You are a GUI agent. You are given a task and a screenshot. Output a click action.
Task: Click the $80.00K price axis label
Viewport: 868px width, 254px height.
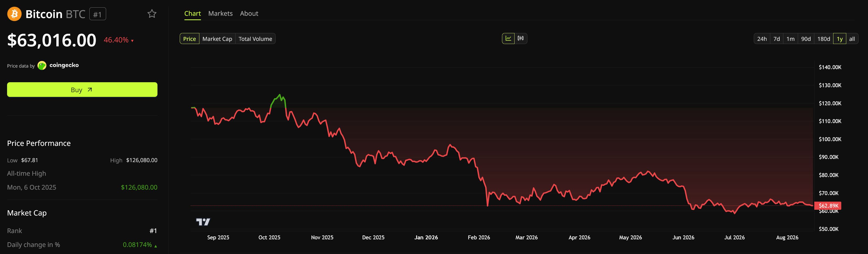tap(829, 175)
